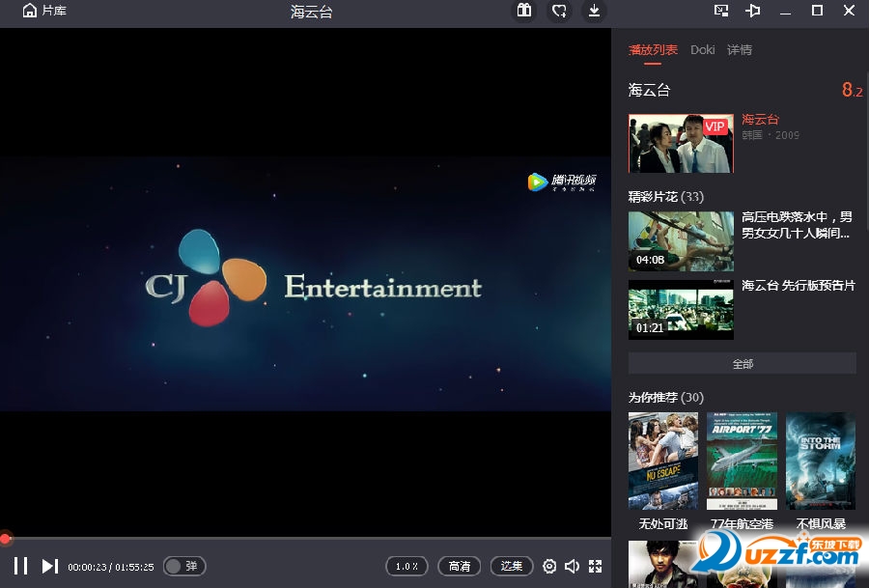The width and height of the screenshot is (869, 588).
Task: Open the 选集 episode selector
Action: pyautogui.click(x=512, y=566)
